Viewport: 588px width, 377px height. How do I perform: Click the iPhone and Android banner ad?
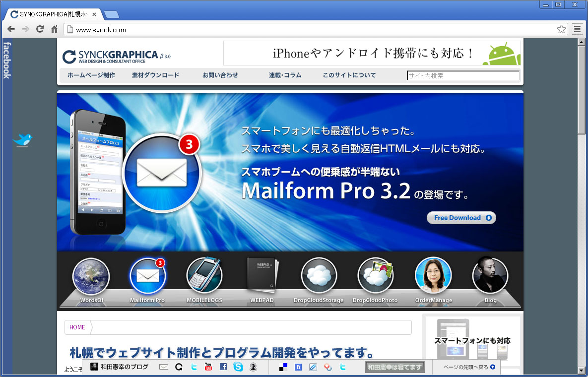(372, 53)
